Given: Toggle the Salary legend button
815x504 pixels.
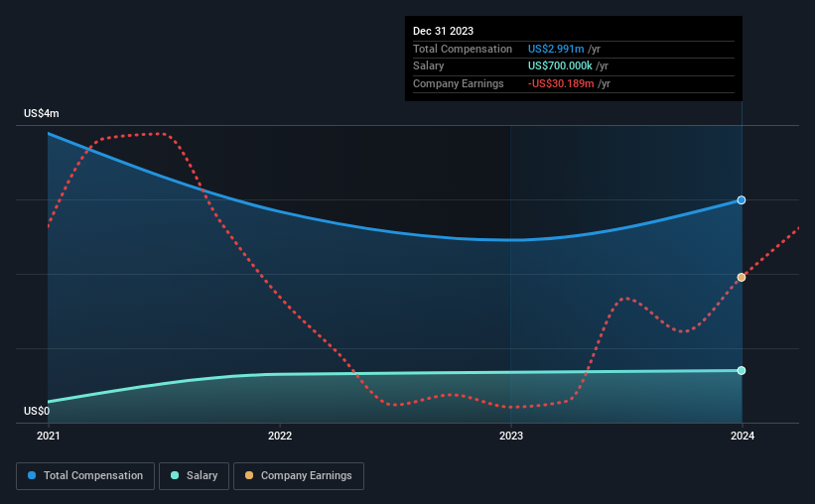Looking at the screenshot, I should click(194, 476).
